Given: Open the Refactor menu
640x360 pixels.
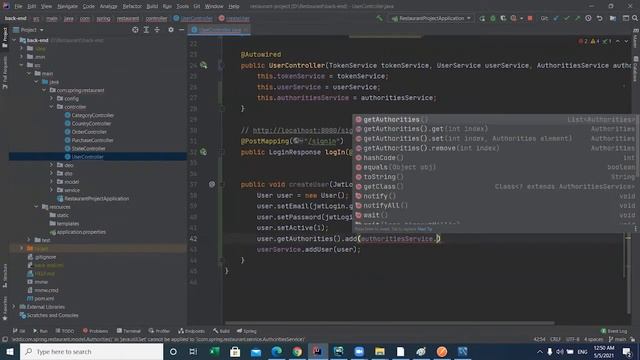Looking at the screenshot, I should tap(132, 6).
